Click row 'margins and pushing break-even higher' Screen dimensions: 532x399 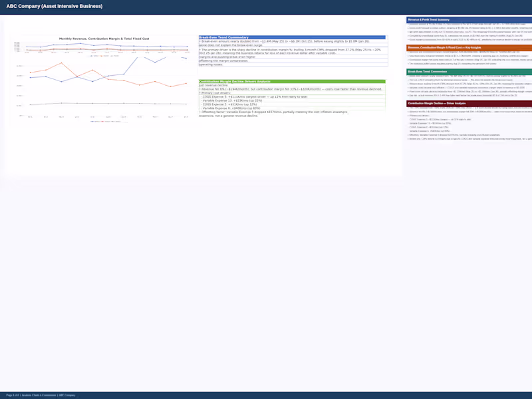point(293,57)
